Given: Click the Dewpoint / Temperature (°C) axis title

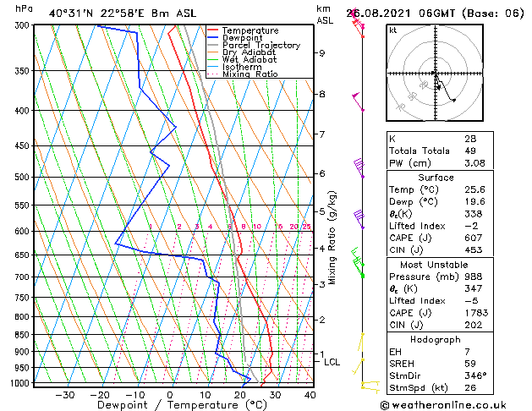Looking at the screenshot, I should tap(182, 405).
